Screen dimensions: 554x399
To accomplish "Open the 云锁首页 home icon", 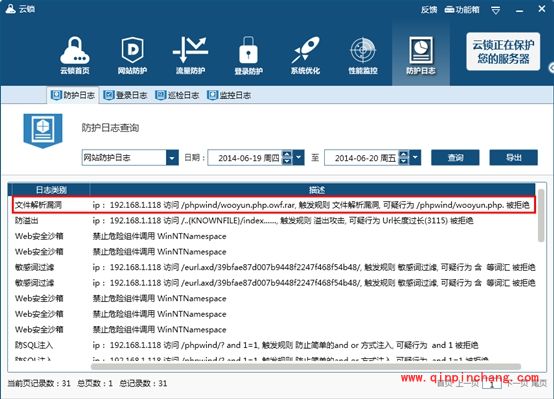I will 75,55.
